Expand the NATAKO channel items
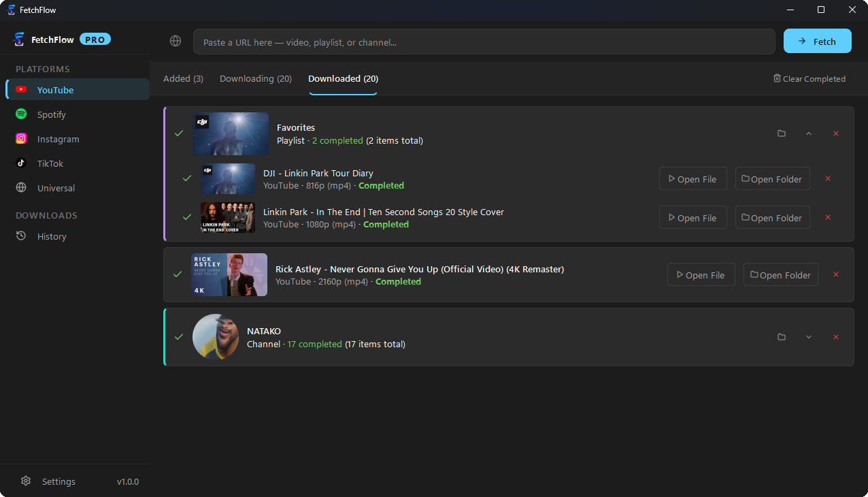This screenshot has height=497, width=868. (809, 337)
